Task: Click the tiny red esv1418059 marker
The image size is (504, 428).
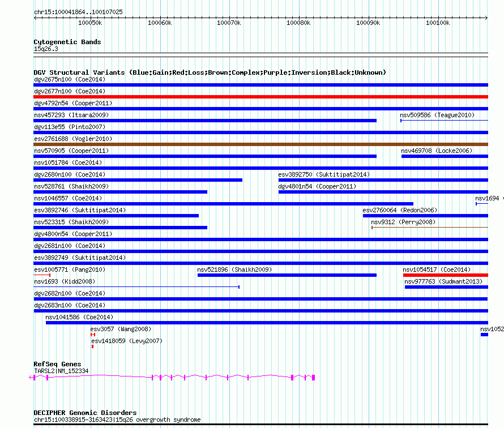Action: coord(92,346)
